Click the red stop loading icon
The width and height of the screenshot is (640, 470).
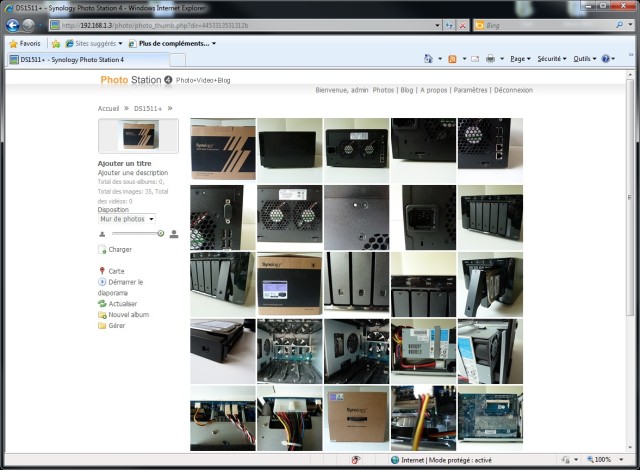(x=462, y=25)
